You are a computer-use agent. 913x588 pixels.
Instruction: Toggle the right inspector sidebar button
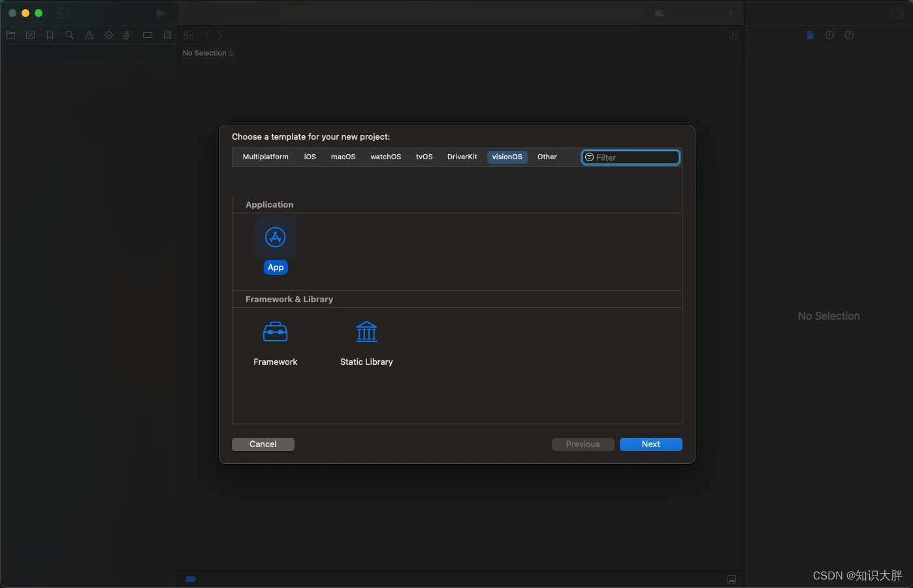click(897, 13)
